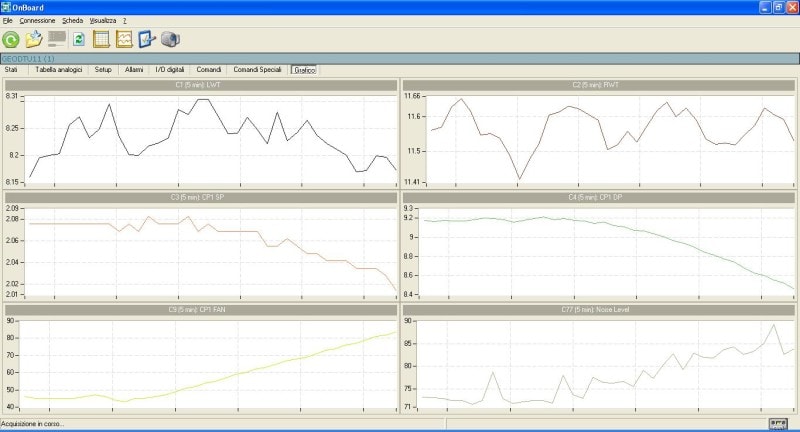Open the table grid toolbar icon
This screenshot has width=800, height=432.
pyautogui.click(x=101, y=40)
